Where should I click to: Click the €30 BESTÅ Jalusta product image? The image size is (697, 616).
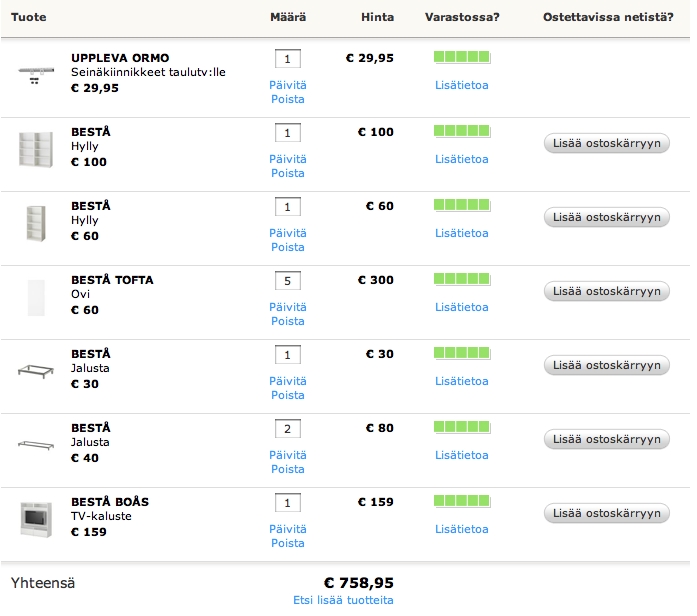click(39, 370)
